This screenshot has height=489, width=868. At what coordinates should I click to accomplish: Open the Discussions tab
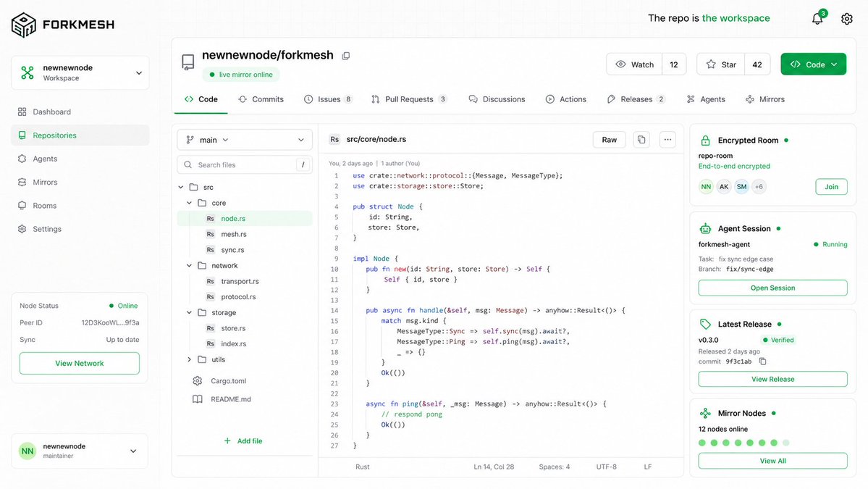[x=497, y=100]
